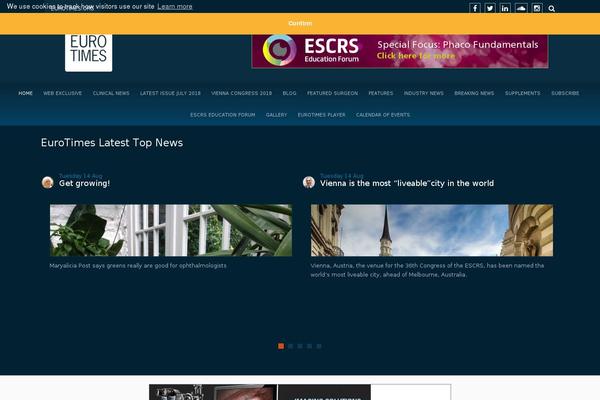Screen dimensions: 600x400
Task: Click author avatar beside Vienna liveable headline
Action: [309, 182]
